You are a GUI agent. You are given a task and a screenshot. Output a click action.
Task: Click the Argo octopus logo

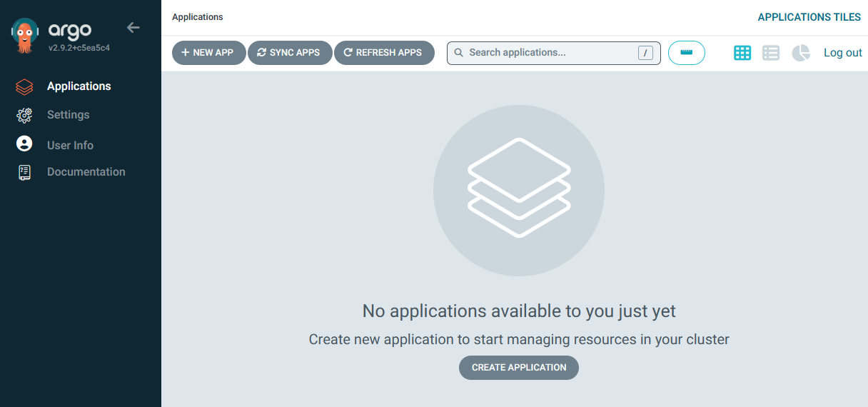pyautogui.click(x=24, y=36)
